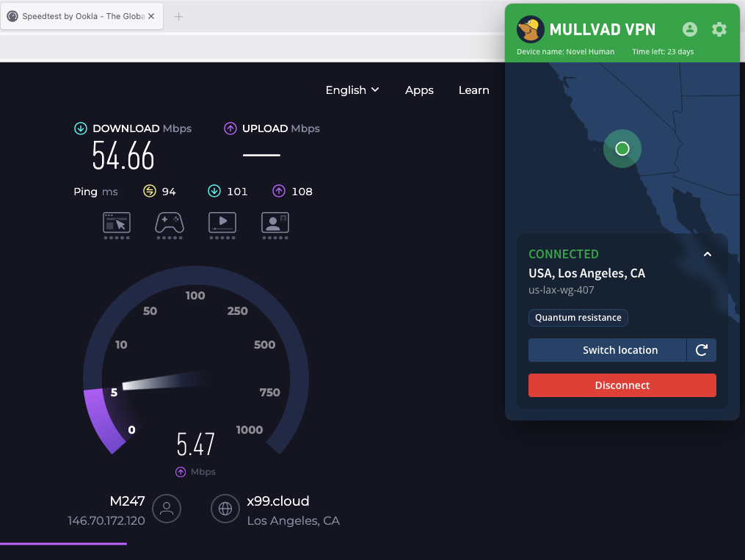Click the reconnect circular arrow button

702,350
